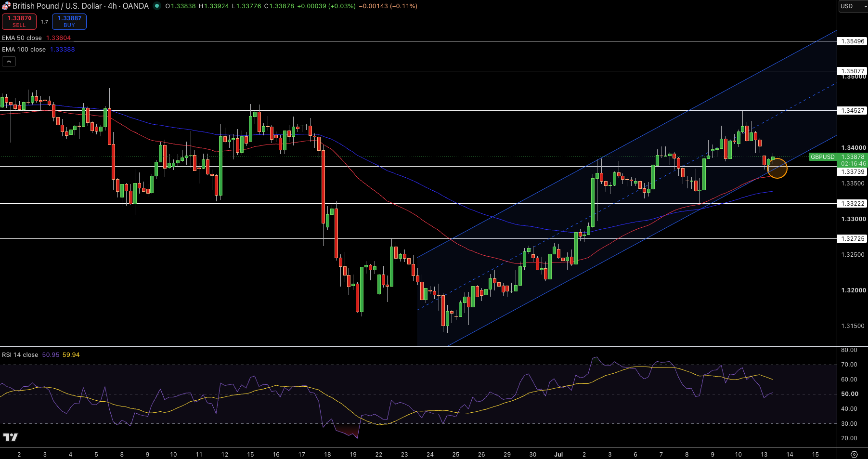Screen dimensions: 868x459
Task: Click the 1.34527 horizontal line price label
Action: (x=852, y=110)
